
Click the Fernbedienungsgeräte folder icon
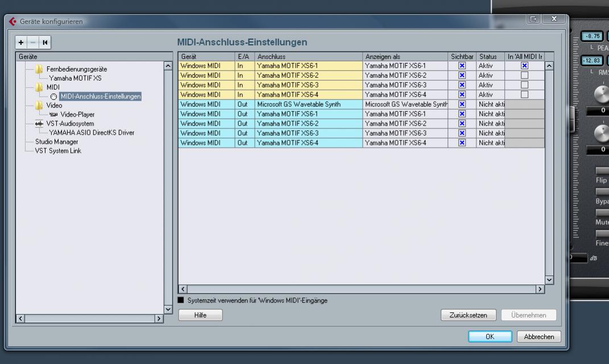39,69
